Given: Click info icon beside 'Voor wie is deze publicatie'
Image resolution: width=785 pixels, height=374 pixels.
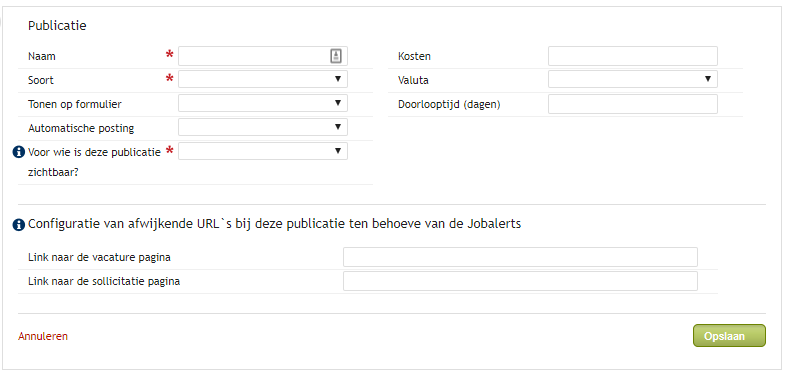Looking at the screenshot, I should tap(19, 152).
